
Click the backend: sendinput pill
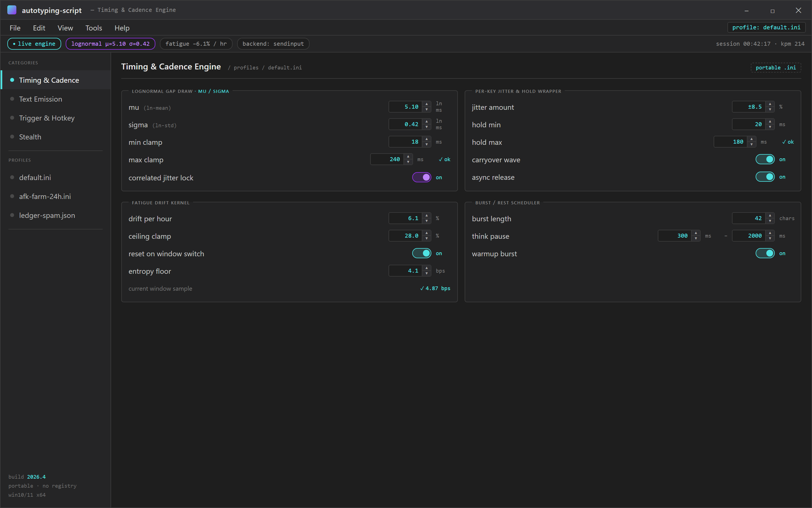[x=273, y=44]
